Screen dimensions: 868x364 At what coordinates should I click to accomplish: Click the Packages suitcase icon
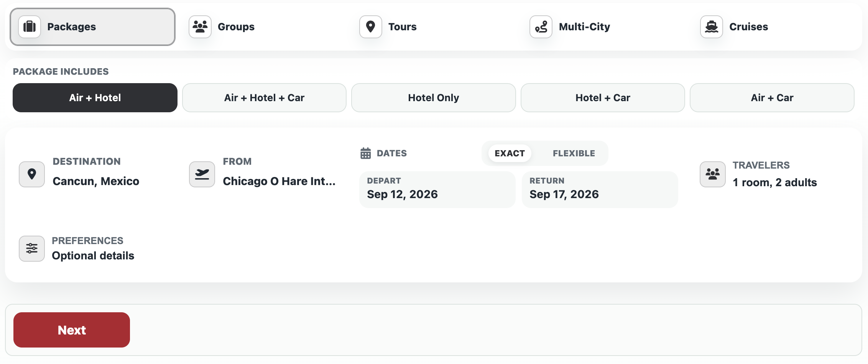[30, 27]
